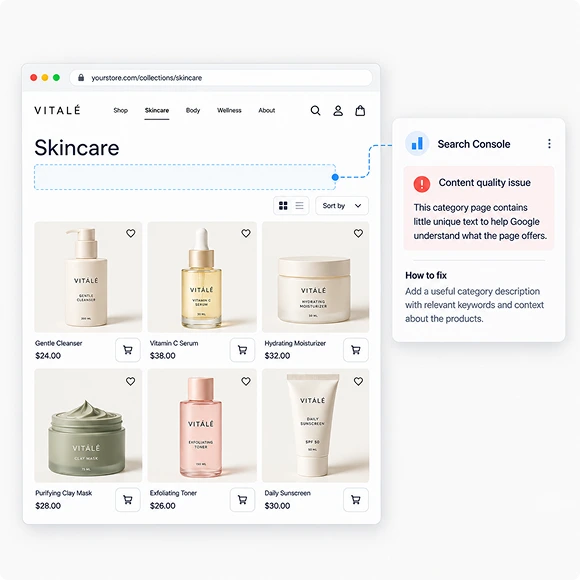This screenshot has width=580, height=580.
Task: Switch to grid view layout
Action: pyautogui.click(x=283, y=206)
